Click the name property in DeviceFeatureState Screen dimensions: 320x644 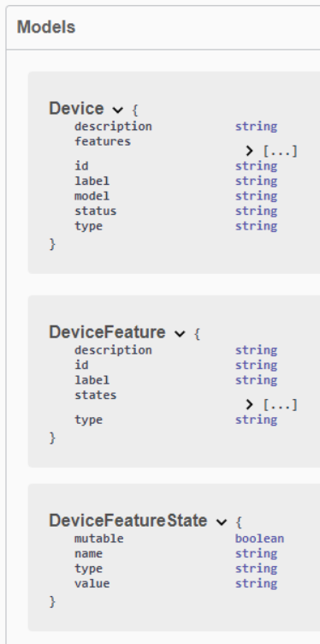click(x=89, y=553)
